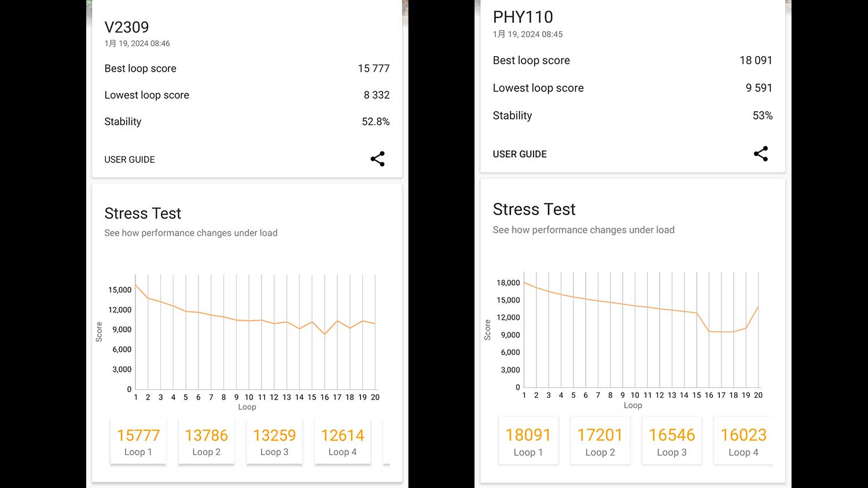Select Loop 3 score tile showing 16546
Image resolution: width=868 pixels, height=488 pixels.
[672, 441]
